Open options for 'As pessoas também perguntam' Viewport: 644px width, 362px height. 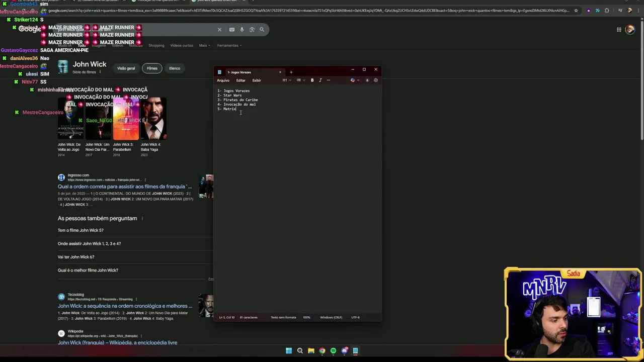[142, 218]
